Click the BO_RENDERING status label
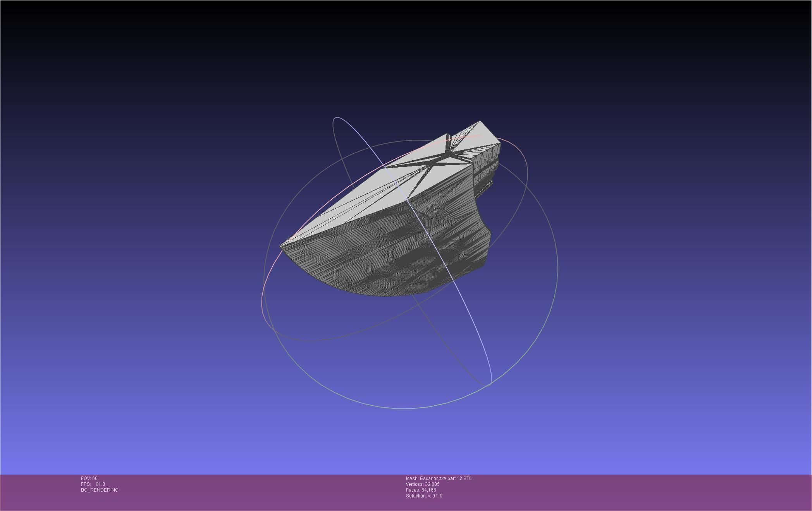812x511 pixels. 100,490
